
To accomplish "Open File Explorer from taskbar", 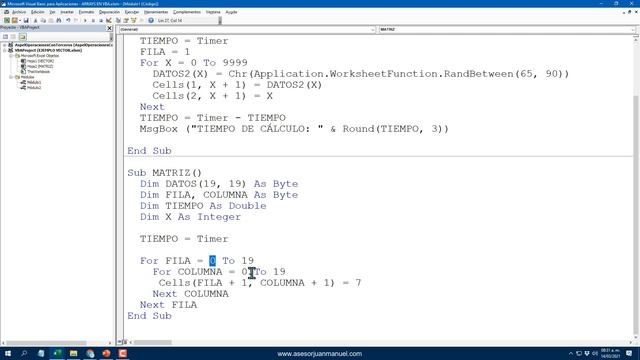I will (73, 353).
